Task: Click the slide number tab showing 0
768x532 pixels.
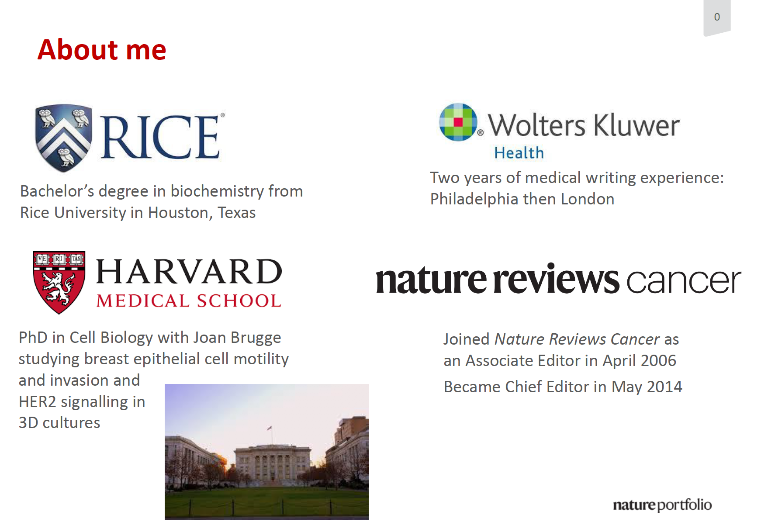Action: tap(717, 17)
